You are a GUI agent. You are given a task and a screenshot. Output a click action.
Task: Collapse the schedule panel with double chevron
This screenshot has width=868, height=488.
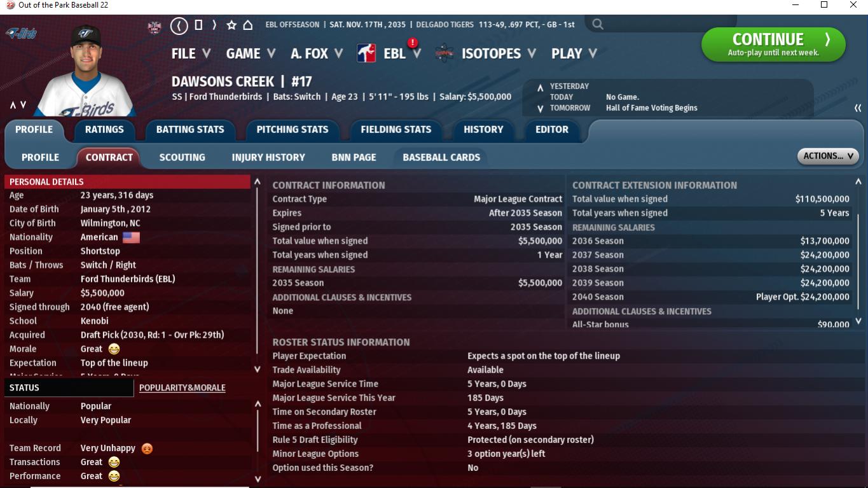[x=858, y=108]
